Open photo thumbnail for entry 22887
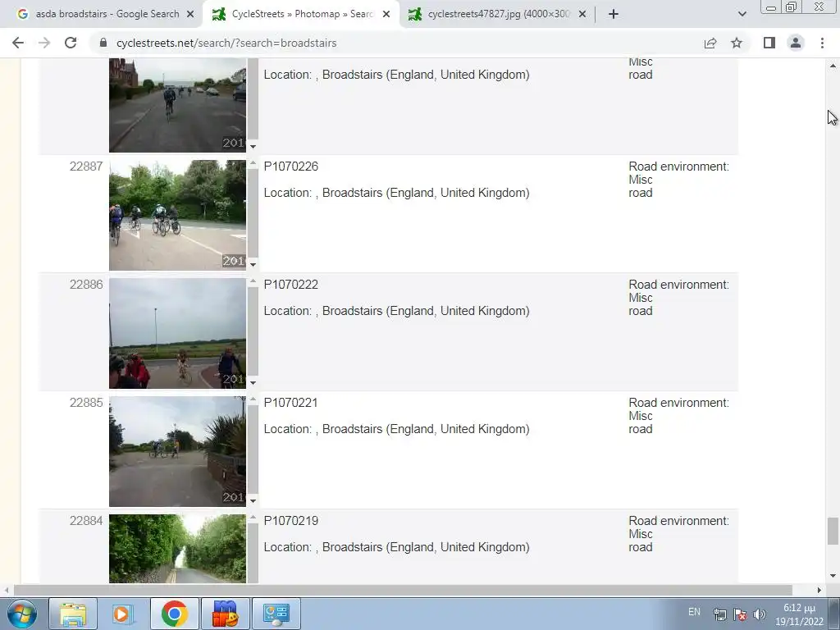 pos(177,216)
